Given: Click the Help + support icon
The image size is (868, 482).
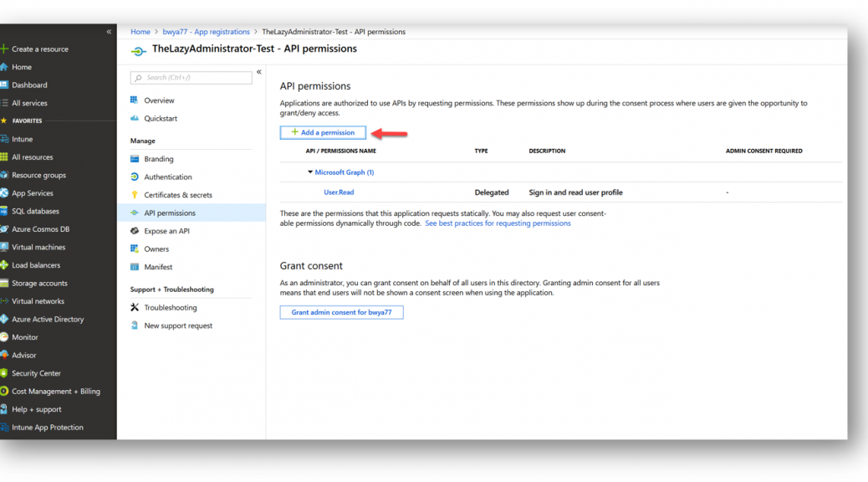Looking at the screenshot, I should click(x=4, y=409).
